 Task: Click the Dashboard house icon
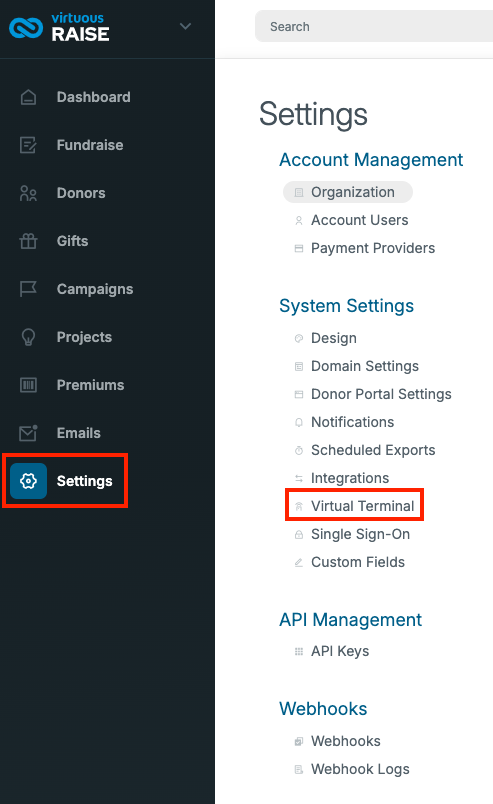(x=28, y=97)
